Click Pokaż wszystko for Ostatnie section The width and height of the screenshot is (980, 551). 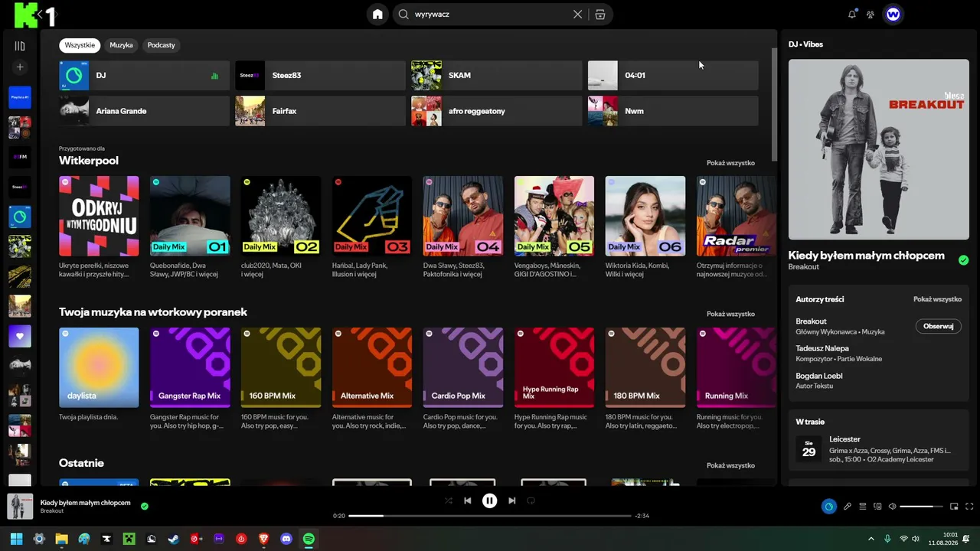[x=730, y=465]
